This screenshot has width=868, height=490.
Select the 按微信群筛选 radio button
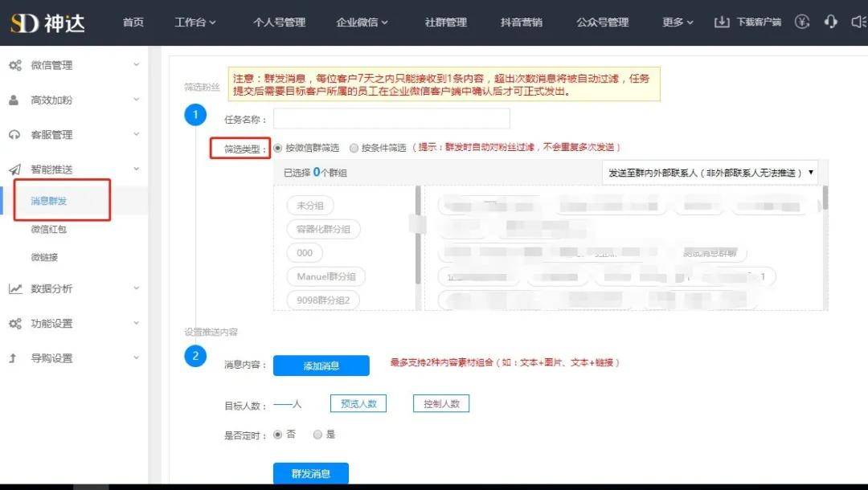pyautogui.click(x=278, y=148)
